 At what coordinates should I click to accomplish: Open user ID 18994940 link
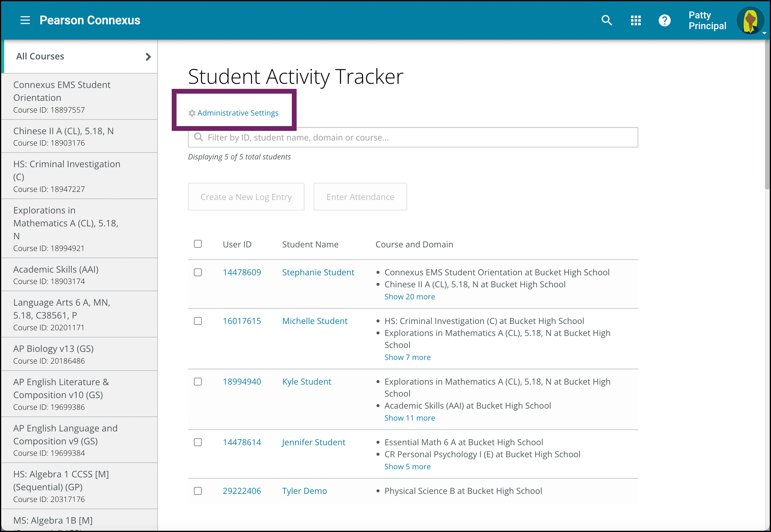coord(242,382)
